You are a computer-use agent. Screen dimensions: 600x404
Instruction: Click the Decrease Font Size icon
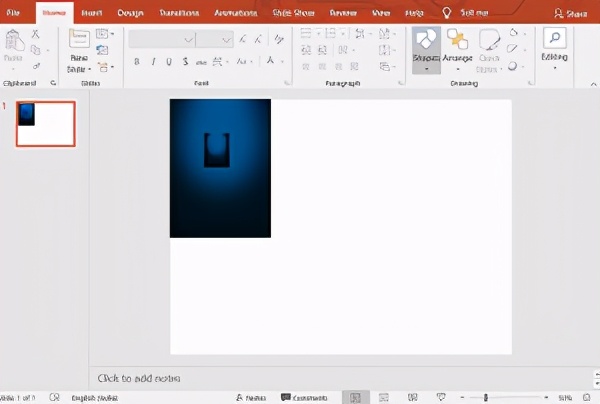pos(259,39)
